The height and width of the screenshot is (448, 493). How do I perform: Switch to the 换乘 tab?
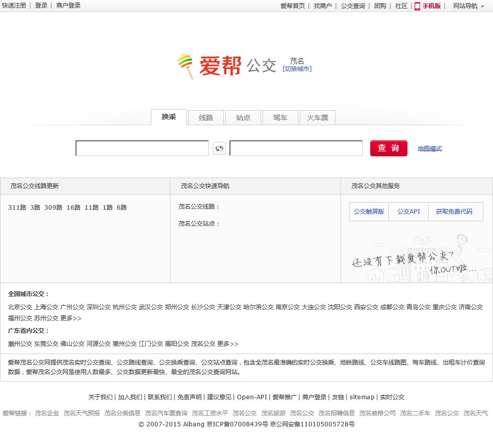point(169,117)
